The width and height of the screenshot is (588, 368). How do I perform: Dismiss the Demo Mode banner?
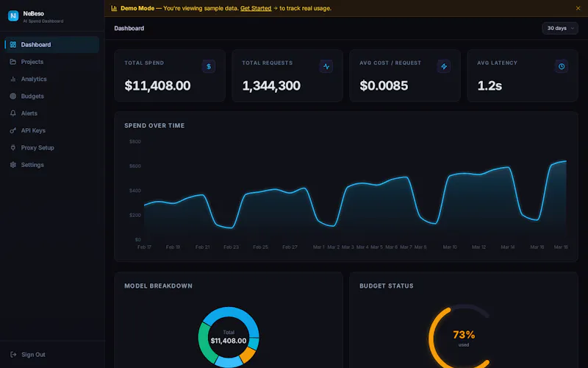578,8
